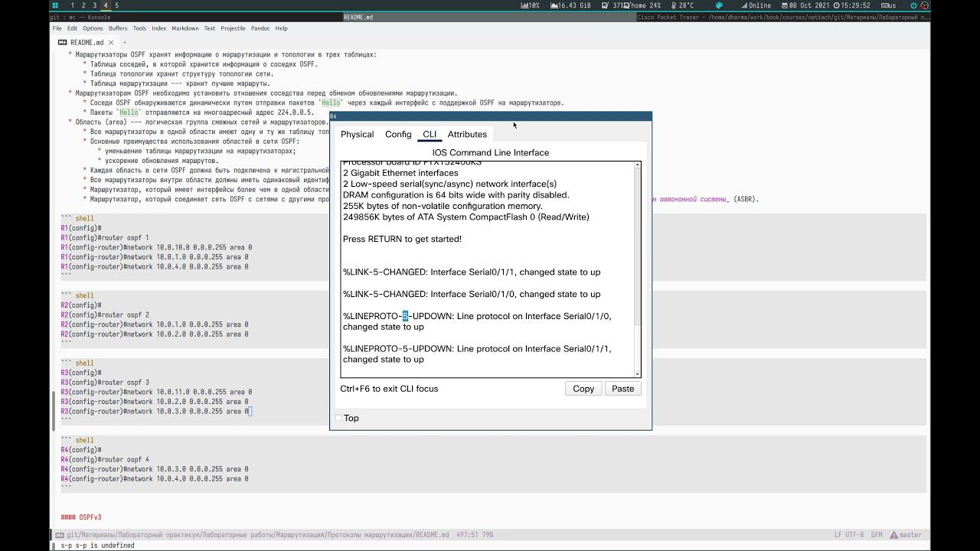
Task: Click the network Online status indicator
Action: tap(755, 5)
